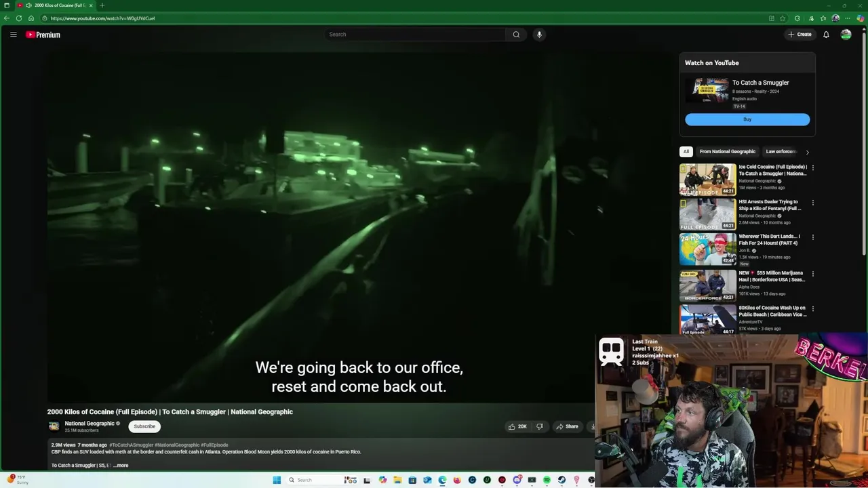Click Buy for To Catch a Smuggler
This screenshot has height=488, width=868.
747,119
